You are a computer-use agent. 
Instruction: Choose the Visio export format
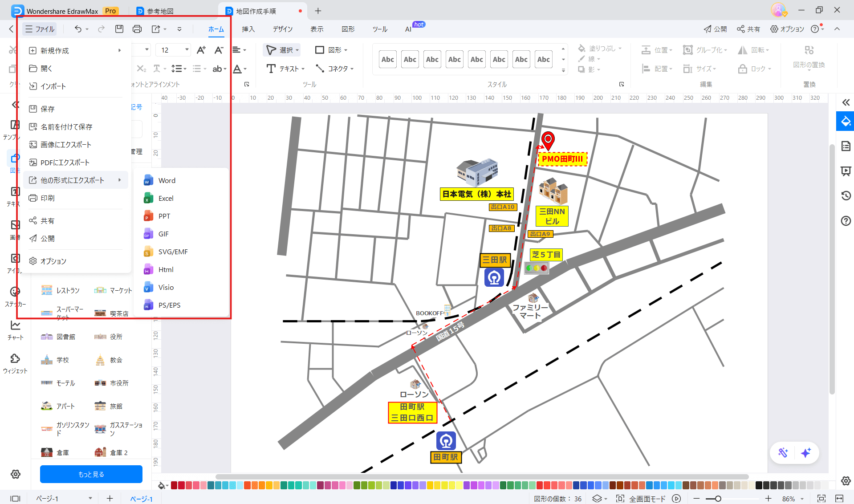click(166, 287)
